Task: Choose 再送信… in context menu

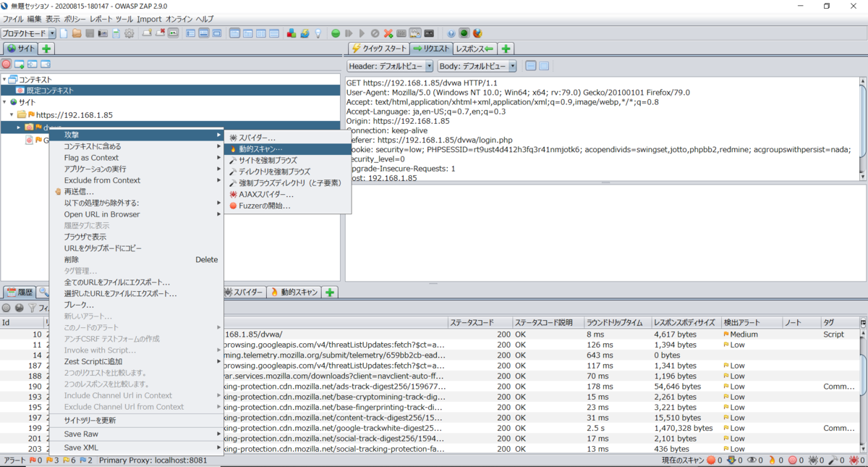Action: (x=136, y=191)
